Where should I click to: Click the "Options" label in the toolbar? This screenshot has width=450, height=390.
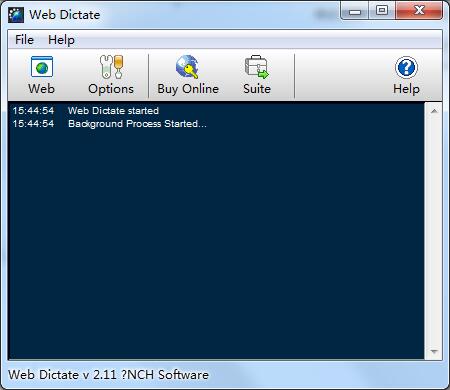(x=111, y=89)
